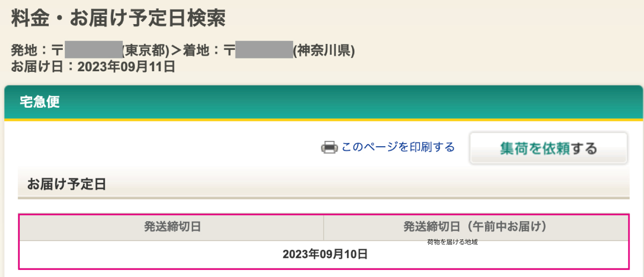The width and height of the screenshot is (644, 277).
Task: Click the masked origin postal code box
Action: pyautogui.click(x=93, y=50)
